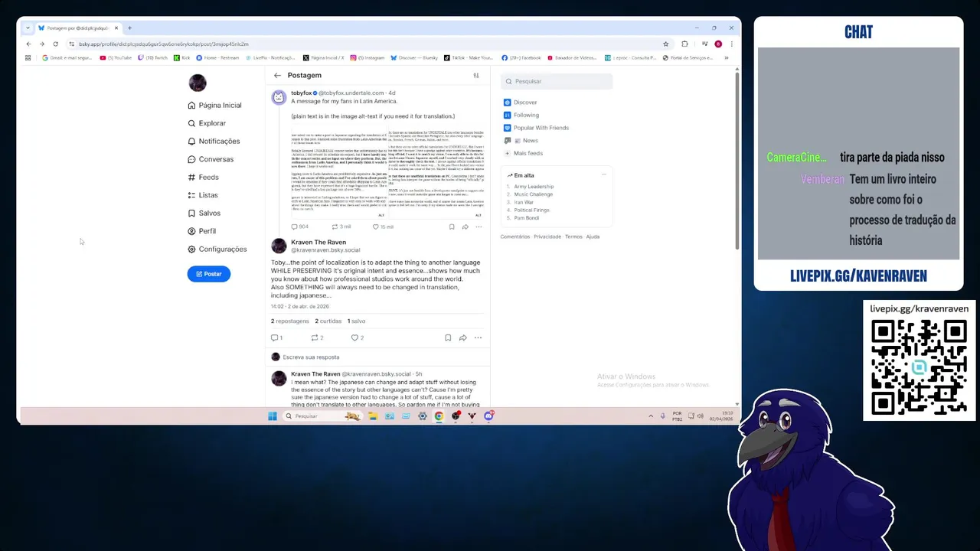This screenshot has height=551, width=980.
Task: Open Conversas in the sidebar
Action: point(211,159)
